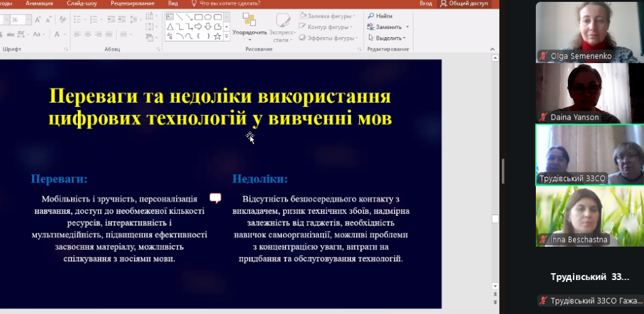Click the Найти (Find) search icon
The height and width of the screenshot is (314, 644).
pyautogui.click(x=372, y=16)
